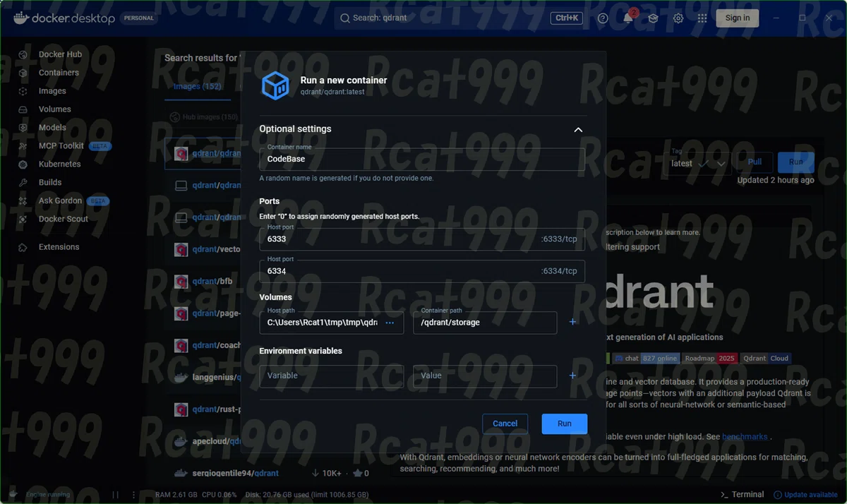The height and width of the screenshot is (504, 847).
Task: Click the engine pause icon in status bar
Action: pyautogui.click(x=115, y=495)
